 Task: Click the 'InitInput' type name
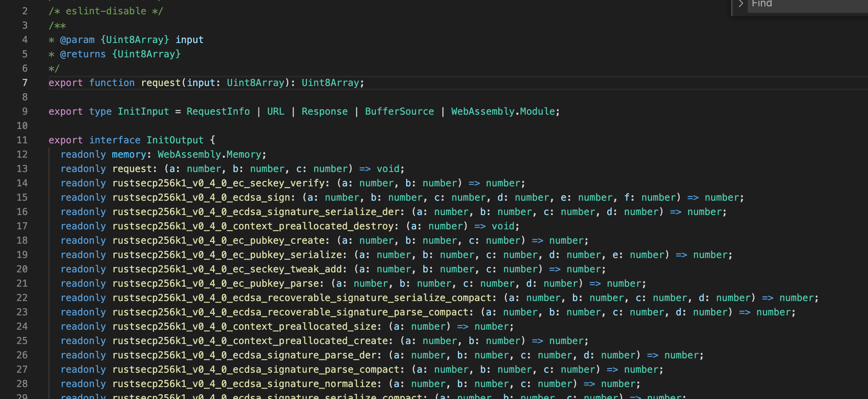click(x=143, y=111)
